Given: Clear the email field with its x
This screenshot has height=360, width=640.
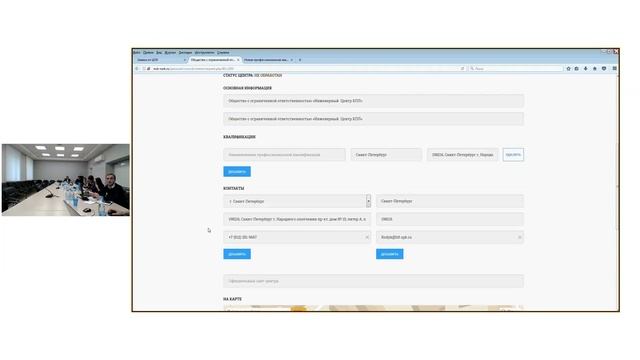Looking at the screenshot, I should [519, 237].
